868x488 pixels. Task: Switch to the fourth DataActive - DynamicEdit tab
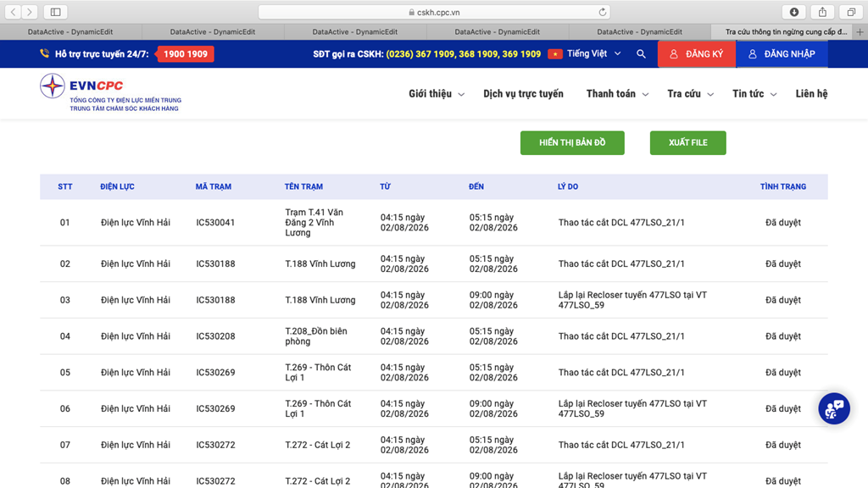(497, 32)
